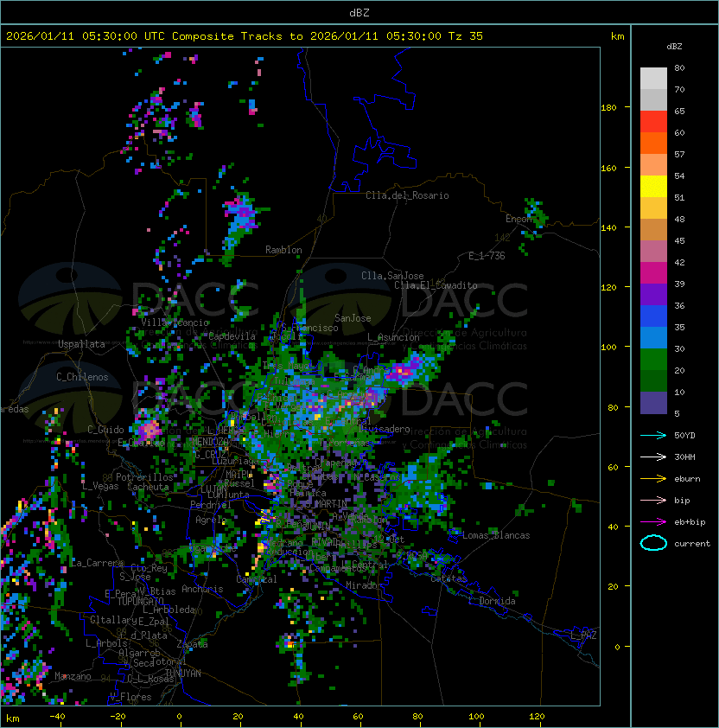Click the Clla.del_Rosario map label
719x728 pixels.
[x=407, y=195]
